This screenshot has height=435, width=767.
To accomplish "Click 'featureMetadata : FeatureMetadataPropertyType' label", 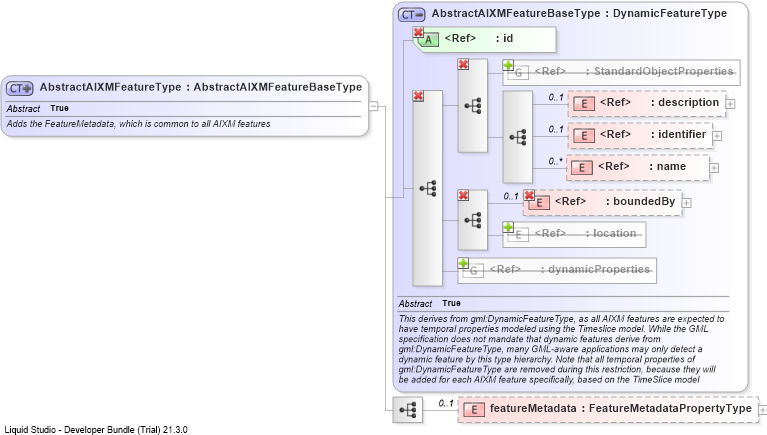I will [621, 409].
